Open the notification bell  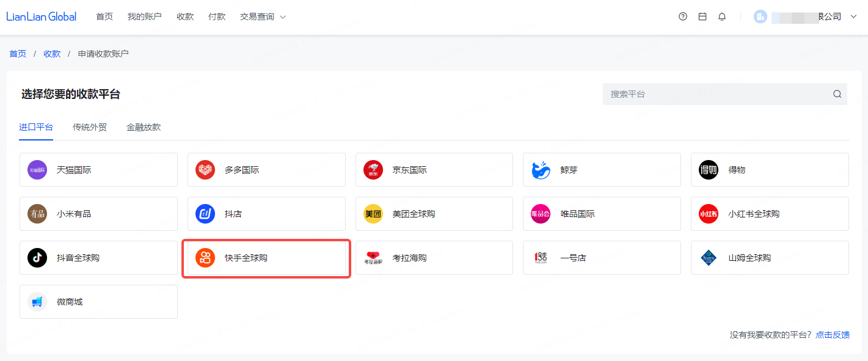[x=722, y=16]
